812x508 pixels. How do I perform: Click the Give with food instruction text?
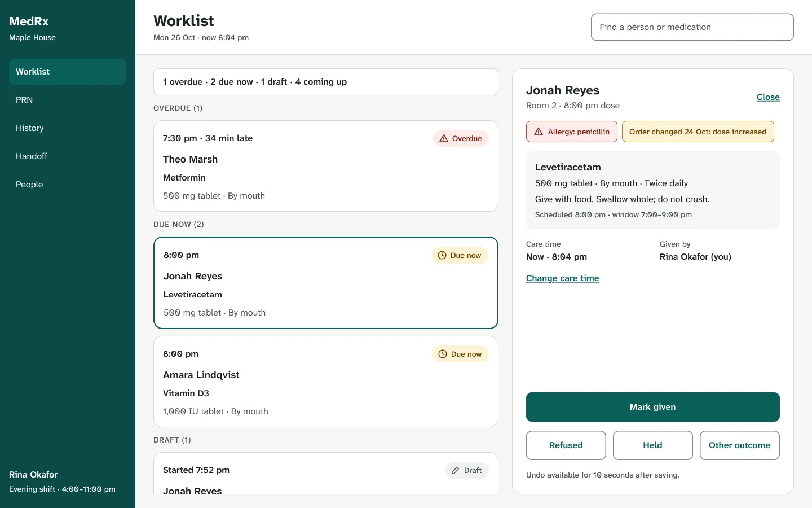pyautogui.click(x=622, y=199)
